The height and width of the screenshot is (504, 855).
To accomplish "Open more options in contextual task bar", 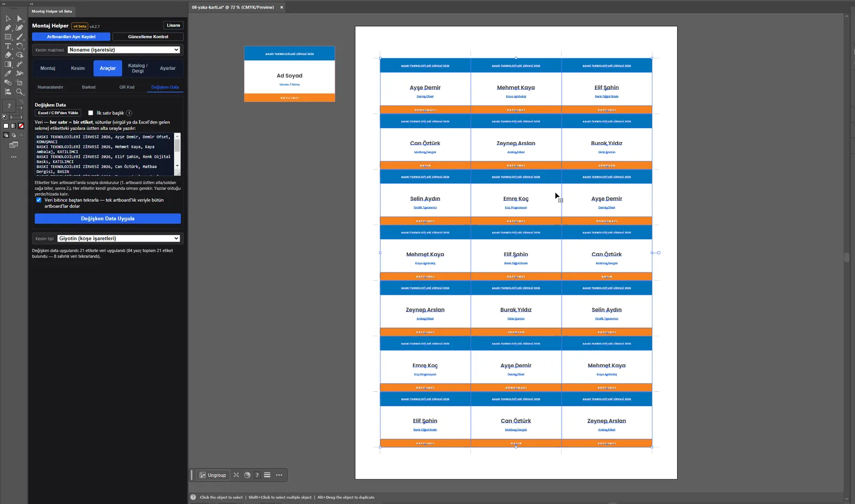I will 279,475.
